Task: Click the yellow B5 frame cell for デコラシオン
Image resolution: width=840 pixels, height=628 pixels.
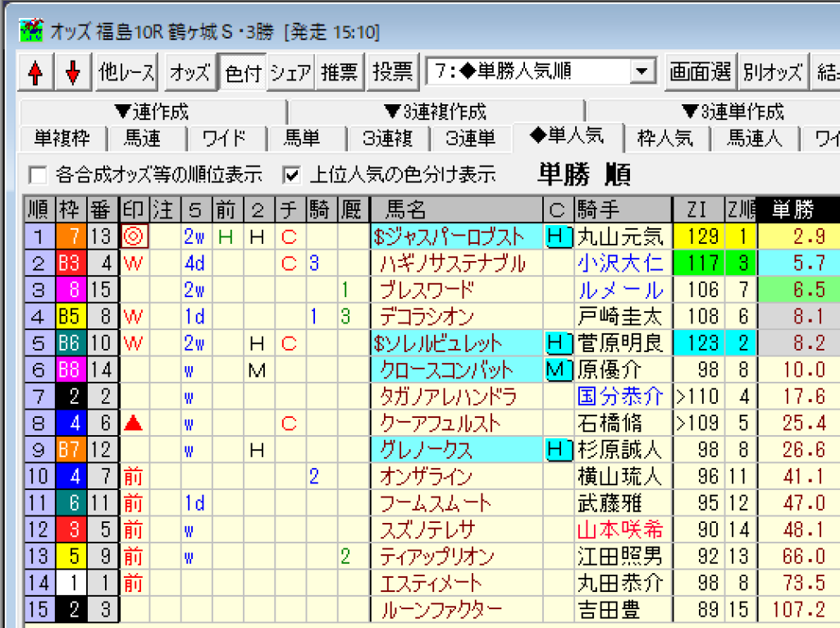Action: point(71,316)
